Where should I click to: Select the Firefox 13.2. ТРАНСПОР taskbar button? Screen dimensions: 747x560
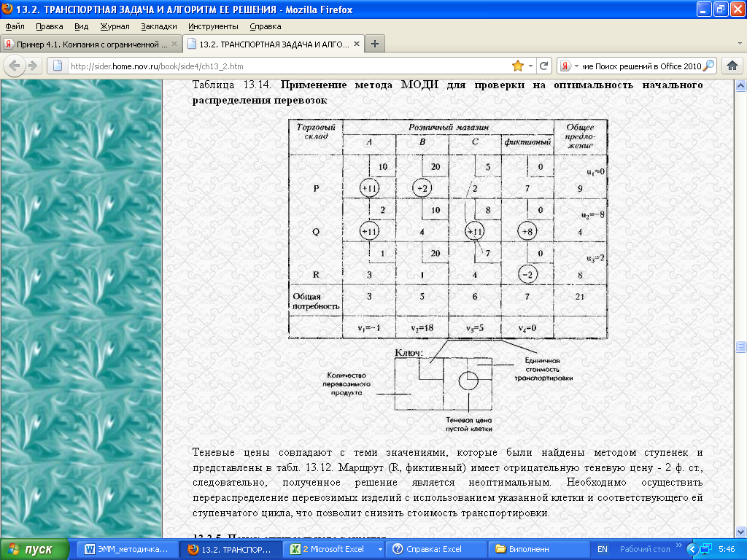pyautogui.click(x=231, y=550)
